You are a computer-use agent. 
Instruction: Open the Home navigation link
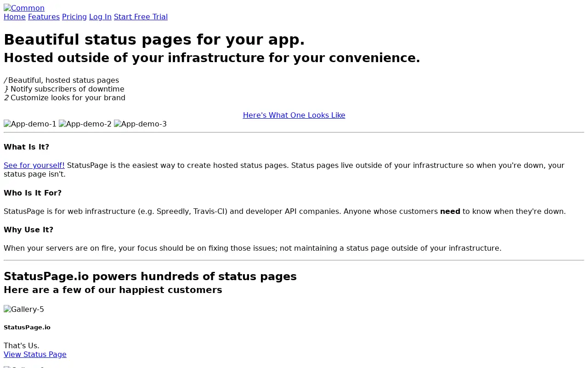[15, 17]
